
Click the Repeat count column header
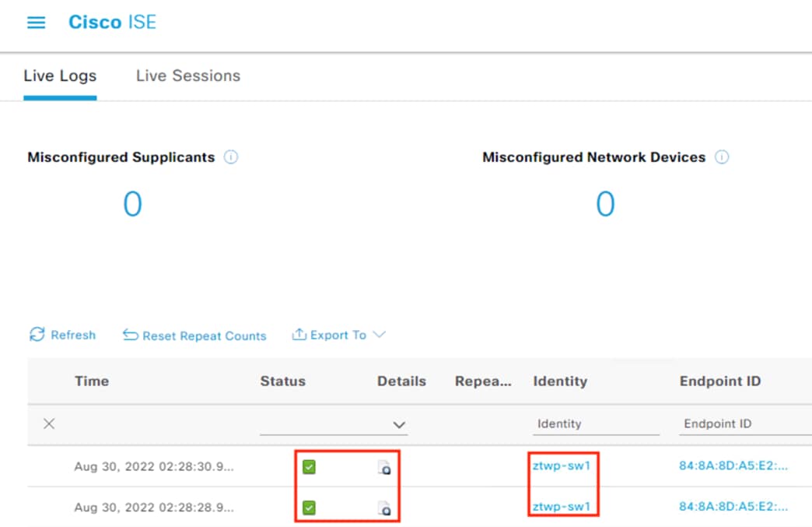click(483, 381)
